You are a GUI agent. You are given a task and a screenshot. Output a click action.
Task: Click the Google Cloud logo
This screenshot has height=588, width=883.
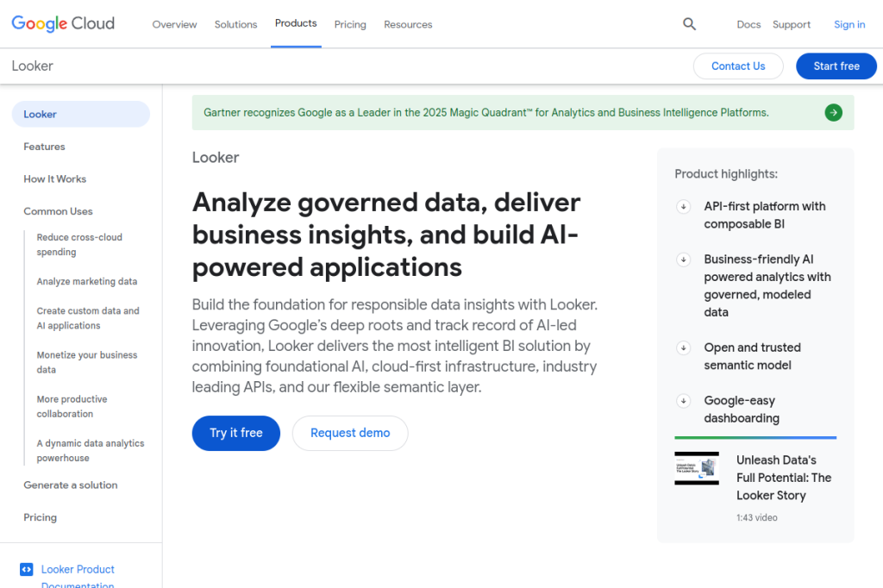(63, 23)
